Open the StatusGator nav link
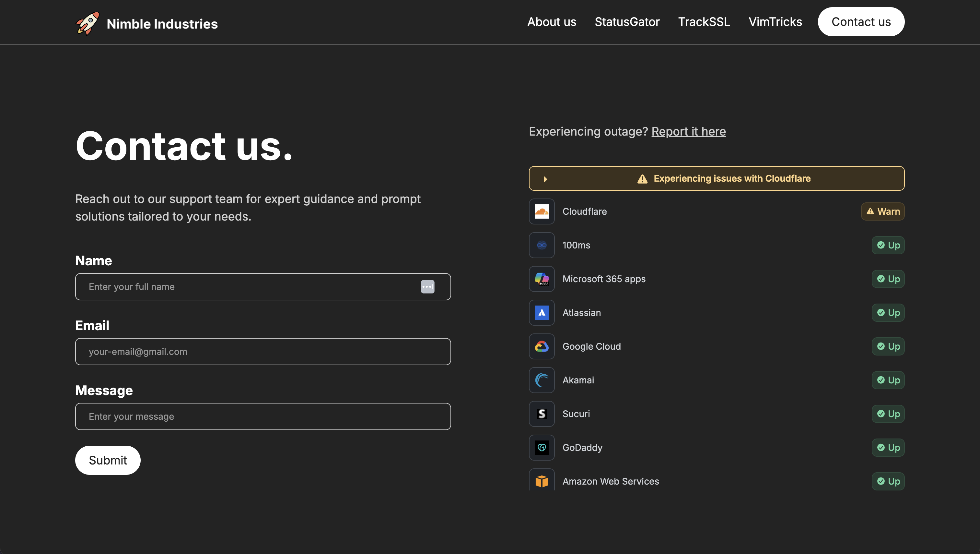Viewport: 980px width, 554px height. click(627, 22)
